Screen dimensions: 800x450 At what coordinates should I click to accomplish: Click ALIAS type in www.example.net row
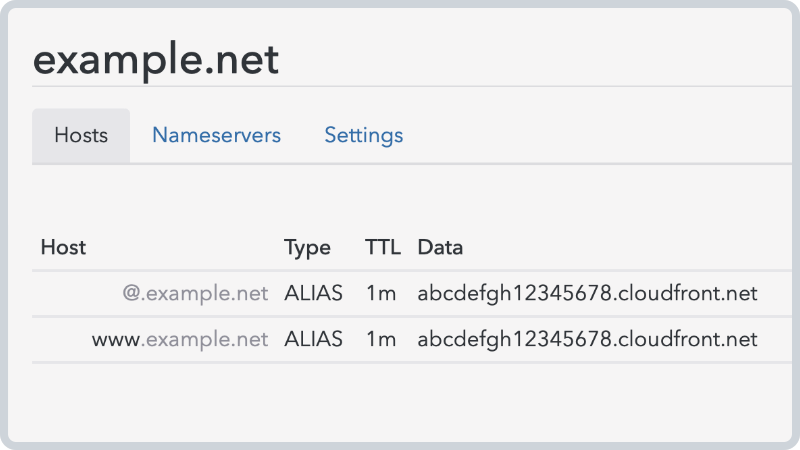pos(313,339)
